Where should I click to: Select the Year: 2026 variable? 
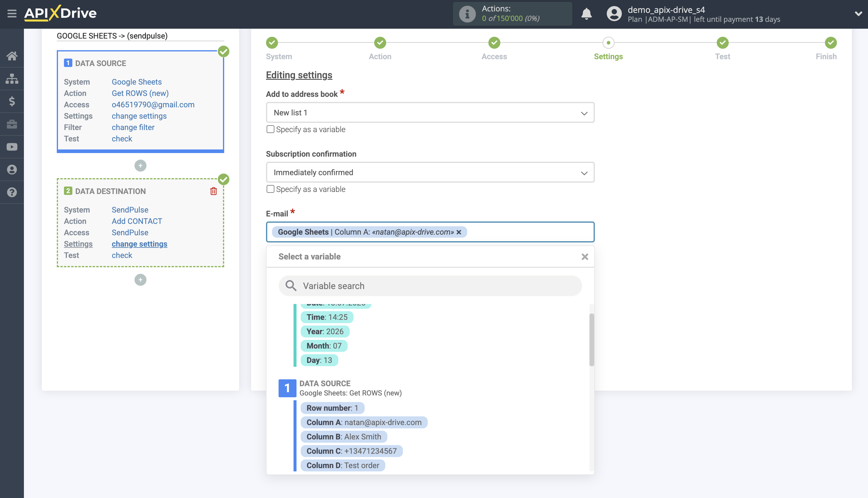(x=325, y=332)
